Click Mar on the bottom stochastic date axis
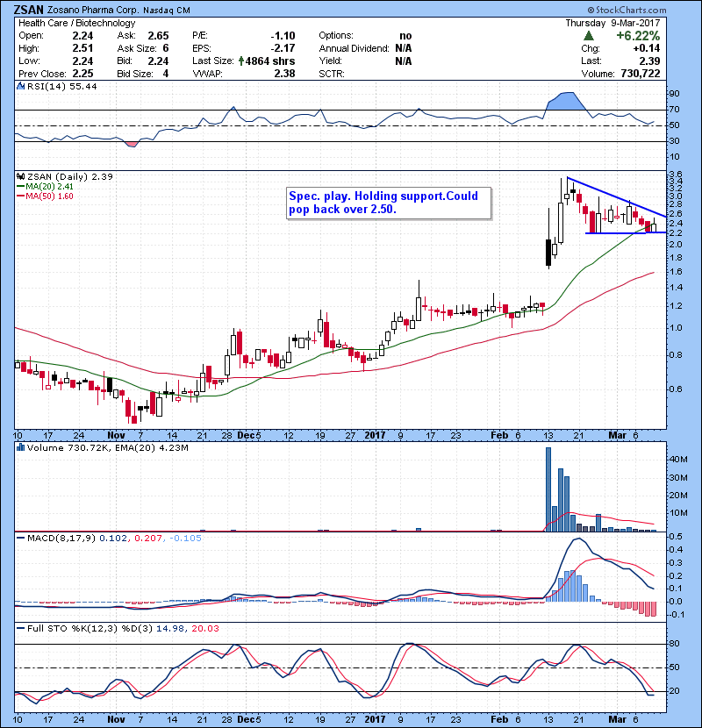 coord(618,719)
